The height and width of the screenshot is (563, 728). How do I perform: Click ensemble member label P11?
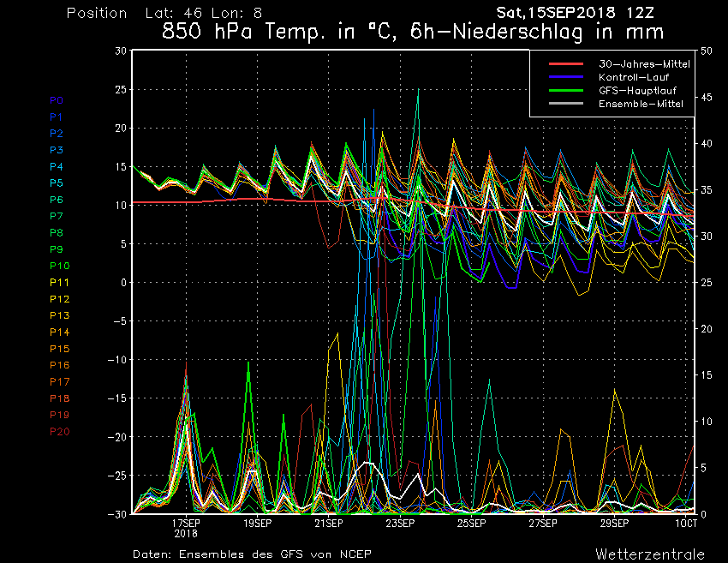59,283
